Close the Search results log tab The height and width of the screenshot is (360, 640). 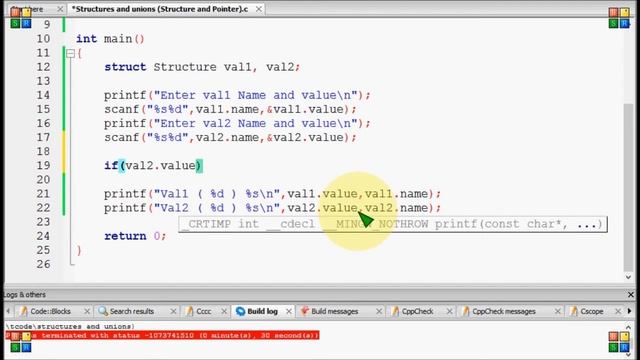click(173, 311)
